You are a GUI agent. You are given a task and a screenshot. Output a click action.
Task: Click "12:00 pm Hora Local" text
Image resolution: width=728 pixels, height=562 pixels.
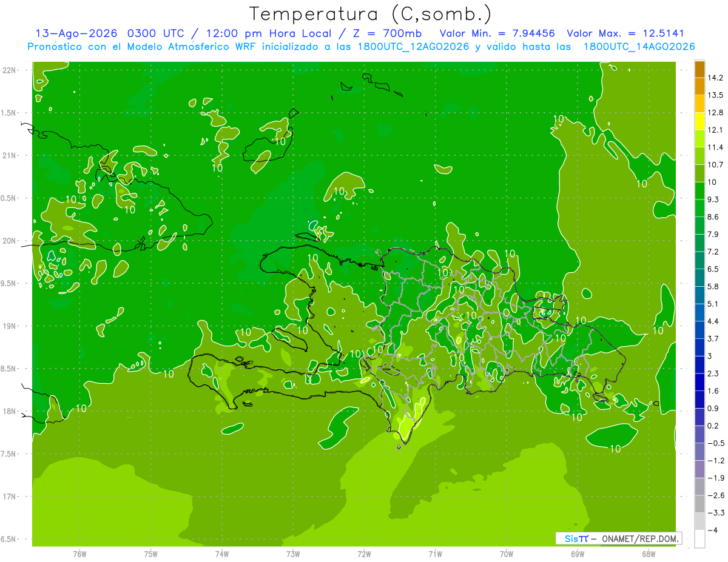(268, 33)
